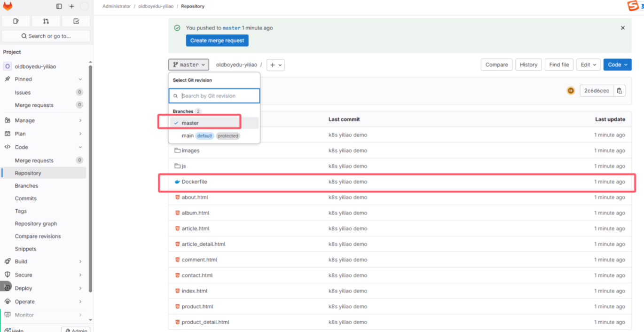This screenshot has height=332, width=644.
Task: Open the Dockerfile file link
Action: coord(194,182)
